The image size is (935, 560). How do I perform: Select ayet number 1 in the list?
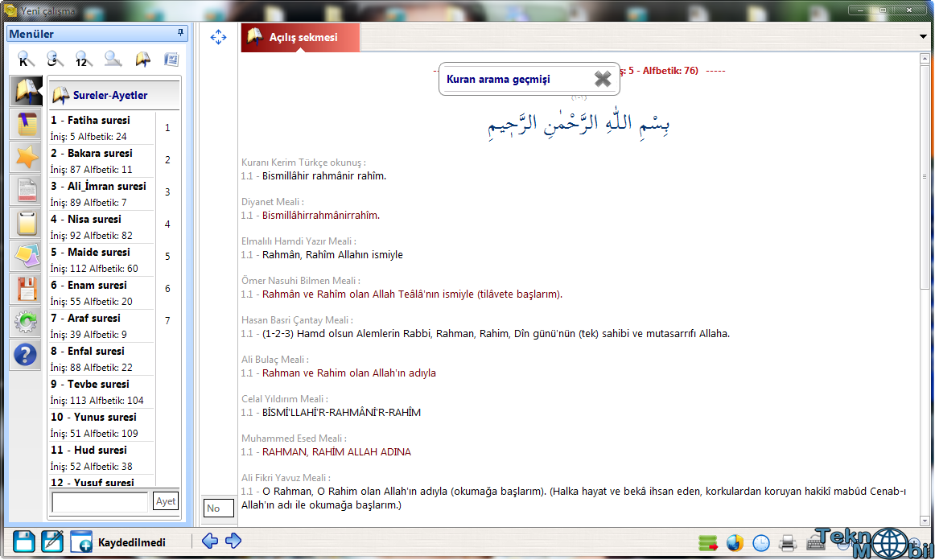click(167, 128)
